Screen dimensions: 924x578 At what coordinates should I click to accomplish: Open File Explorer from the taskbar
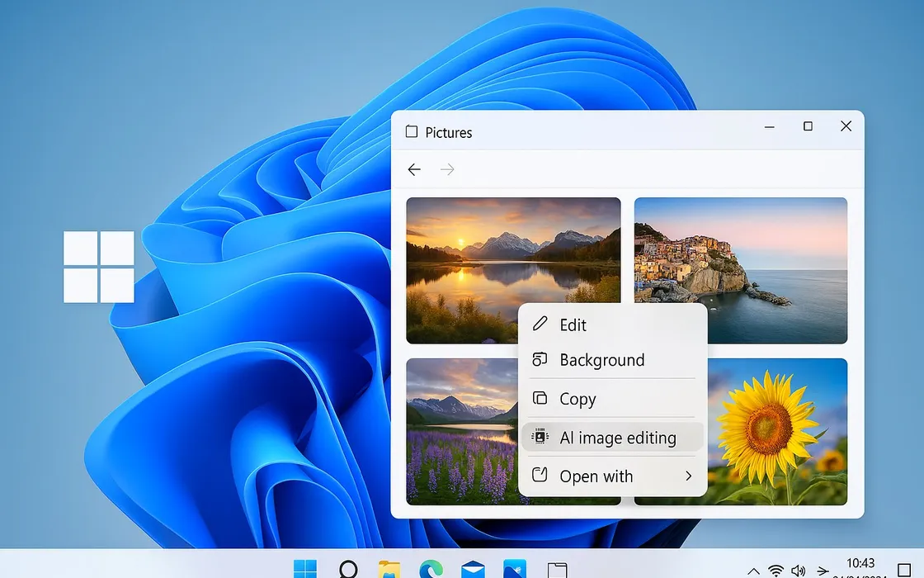(x=389, y=570)
